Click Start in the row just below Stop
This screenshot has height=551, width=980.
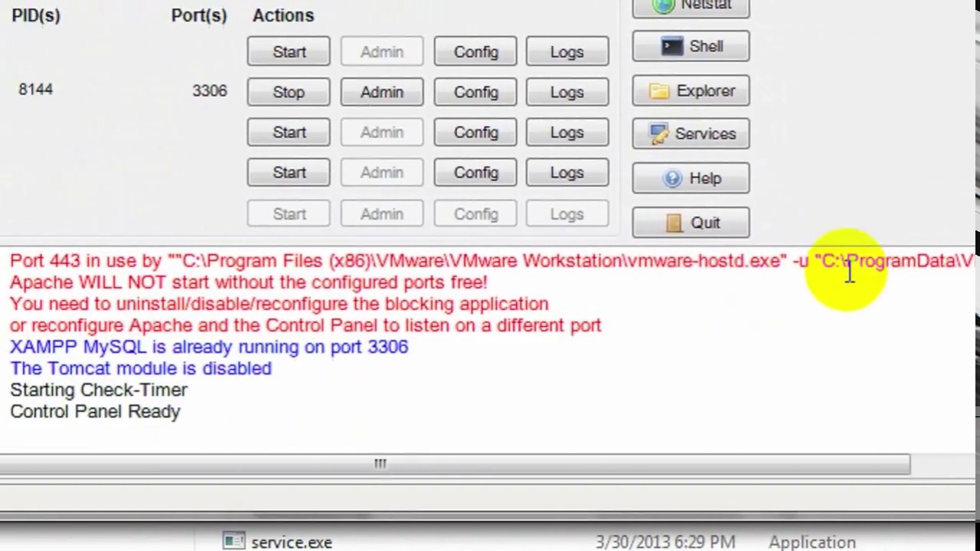coord(289,132)
